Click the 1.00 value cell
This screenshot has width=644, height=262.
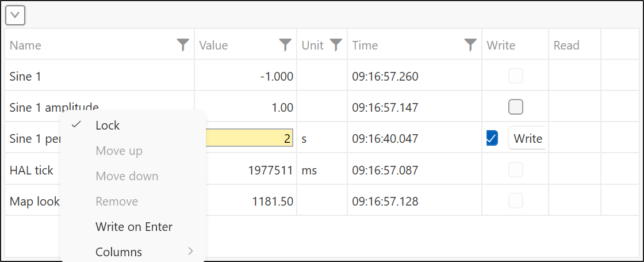[x=246, y=107]
